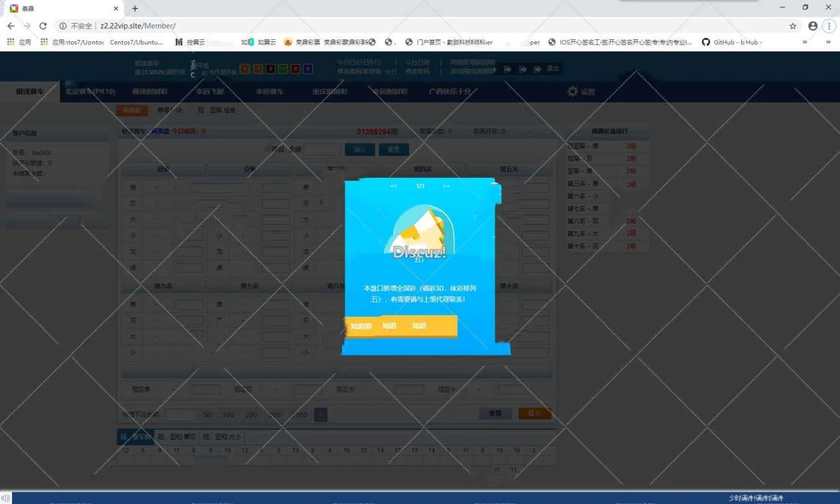Viewport: 840px width, 504px height.
Task: Open the Chrome profile avatar icon
Action: pos(812,26)
